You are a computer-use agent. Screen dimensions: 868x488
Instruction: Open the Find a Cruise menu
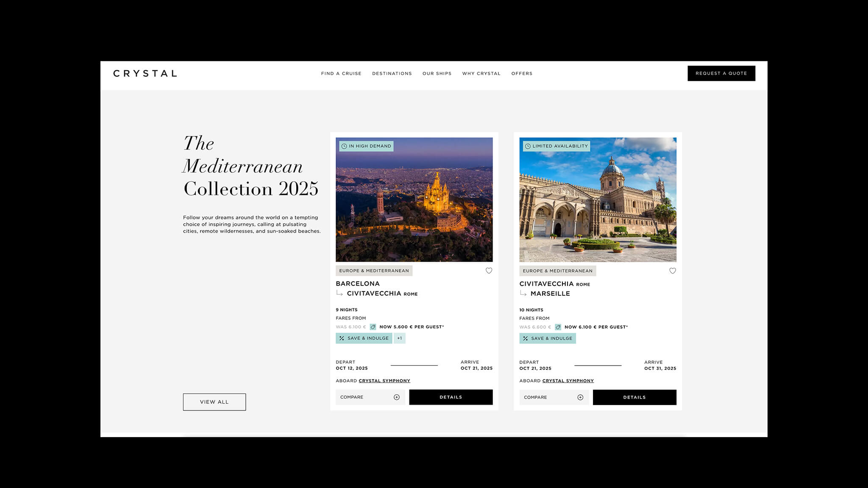tap(341, 73)
